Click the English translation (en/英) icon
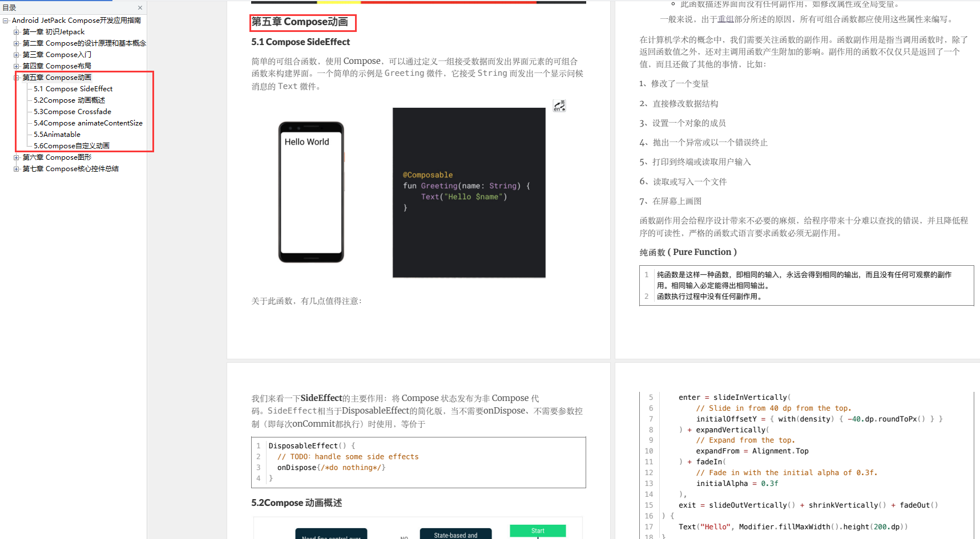 pyautogui.click(x=559, y=106)
